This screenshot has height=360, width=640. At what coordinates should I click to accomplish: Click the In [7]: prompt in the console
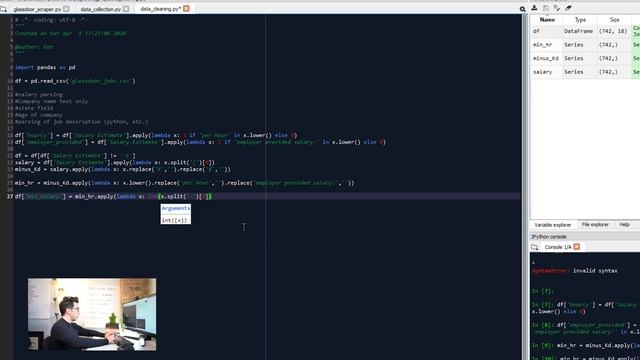coord(542,291)
